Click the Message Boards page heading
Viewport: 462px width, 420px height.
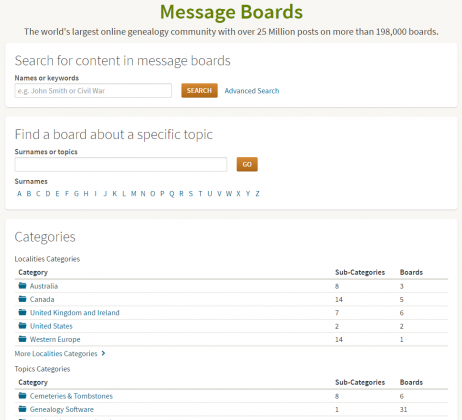[x=231, y=12]
